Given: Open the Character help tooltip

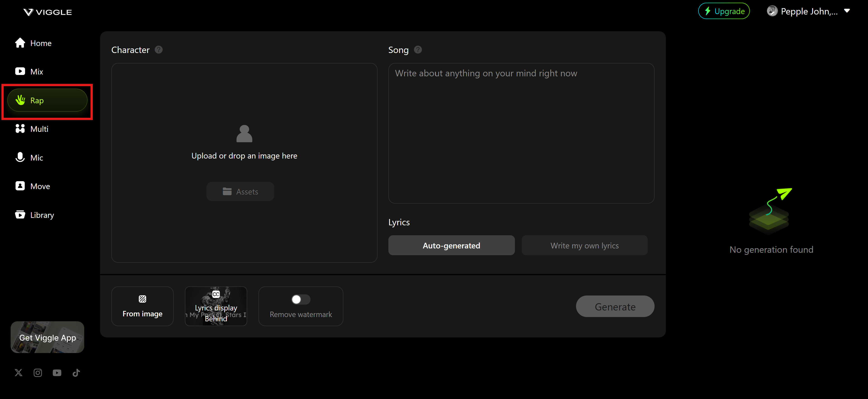Looking at the screenshot, I should 158,50.
